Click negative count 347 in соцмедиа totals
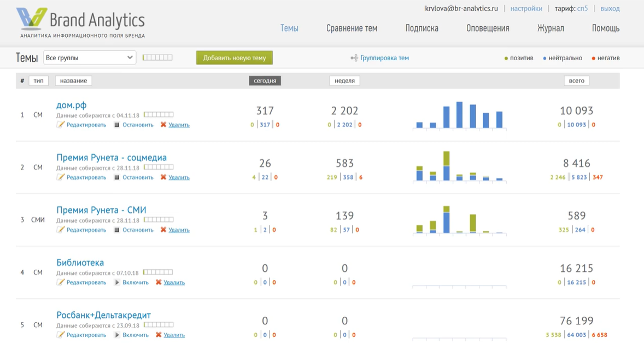This screenshot has width=644, height=343. (x=598, y=177)
